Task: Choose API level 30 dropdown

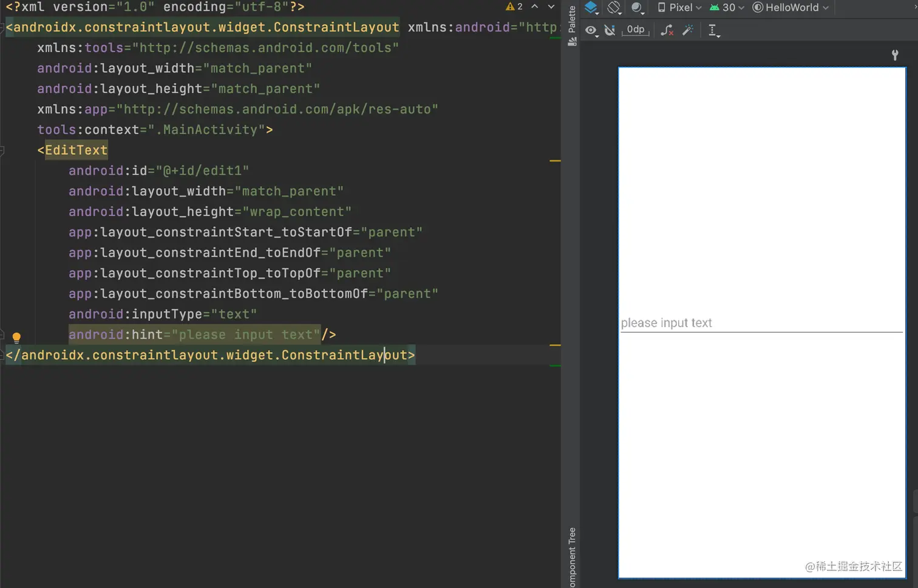Action: tap(727, 8)
